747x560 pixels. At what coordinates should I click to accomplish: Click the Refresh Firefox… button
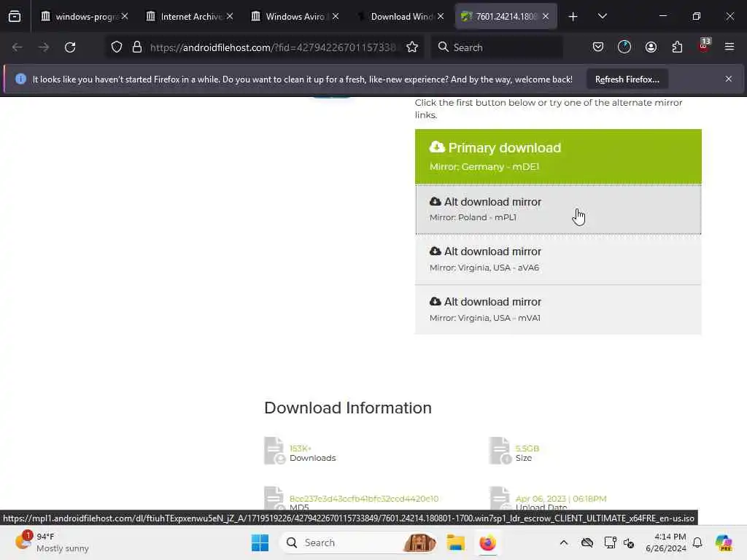pyautogui.click(x=627, y=79)
